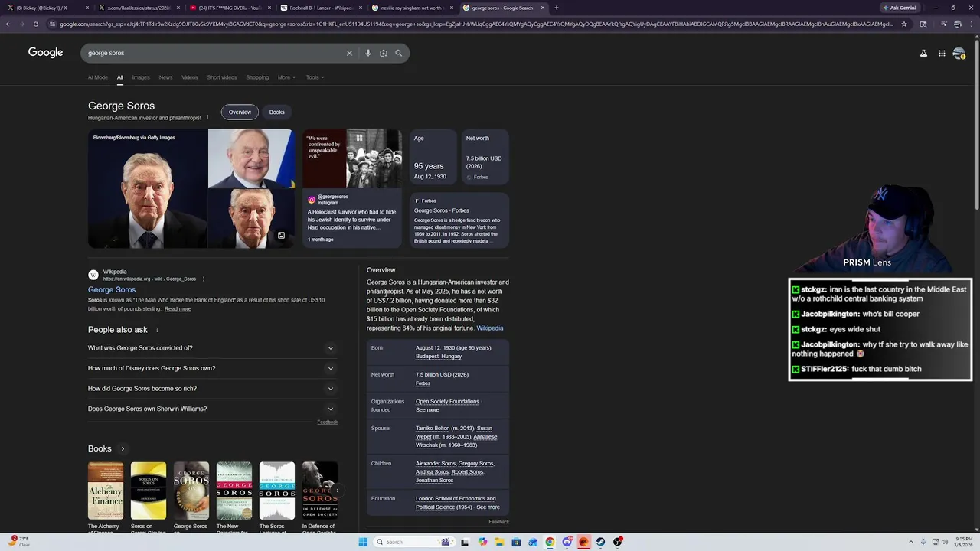This screenshot has width=980, height=551.
Task: Open Steam from the taskbar
Action: 600,542
